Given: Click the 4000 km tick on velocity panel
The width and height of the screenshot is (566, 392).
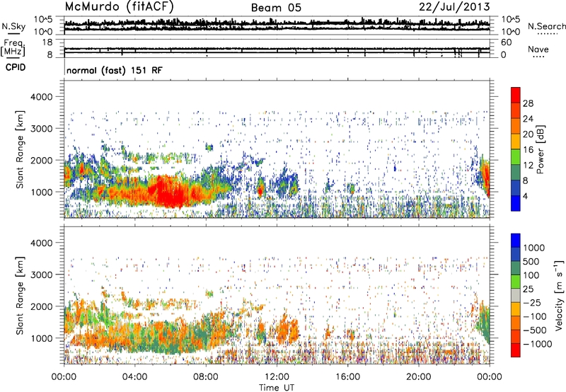Looking at the screenshot, I should click(x=42, y=243).
